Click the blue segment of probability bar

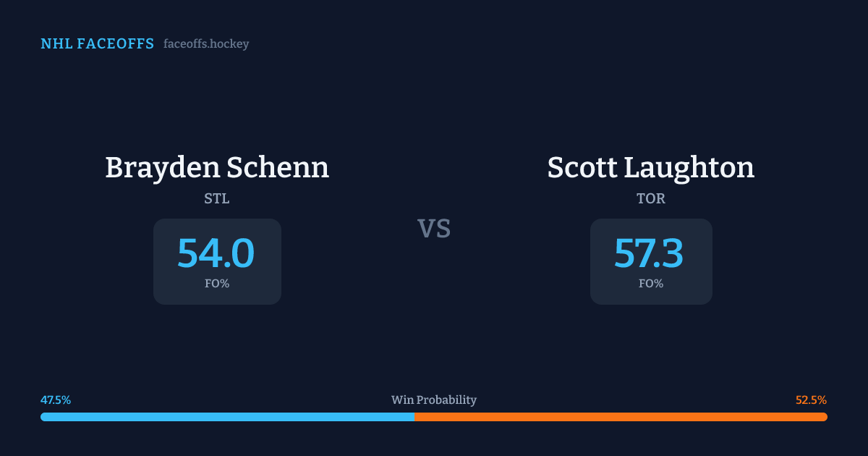(227, 417)
